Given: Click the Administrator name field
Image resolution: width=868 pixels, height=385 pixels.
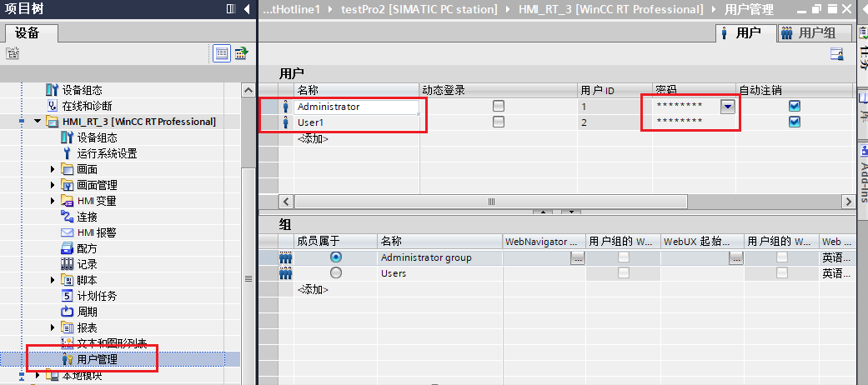Looking at the screenshot, I should [356, 107].
